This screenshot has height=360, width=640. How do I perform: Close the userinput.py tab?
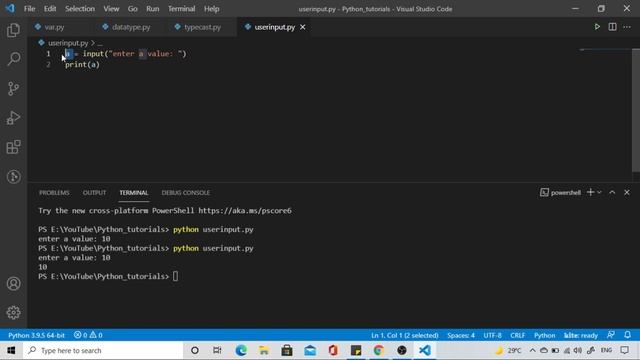pyautogui.click(x=303, y=27)
